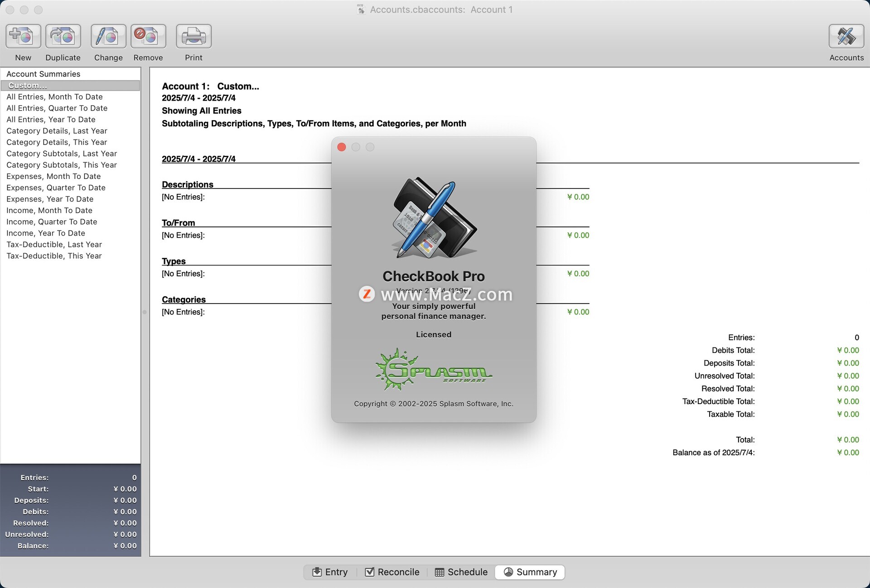Select All Entries, Year To Date
The image size is (870, 588).
[70, 120]
